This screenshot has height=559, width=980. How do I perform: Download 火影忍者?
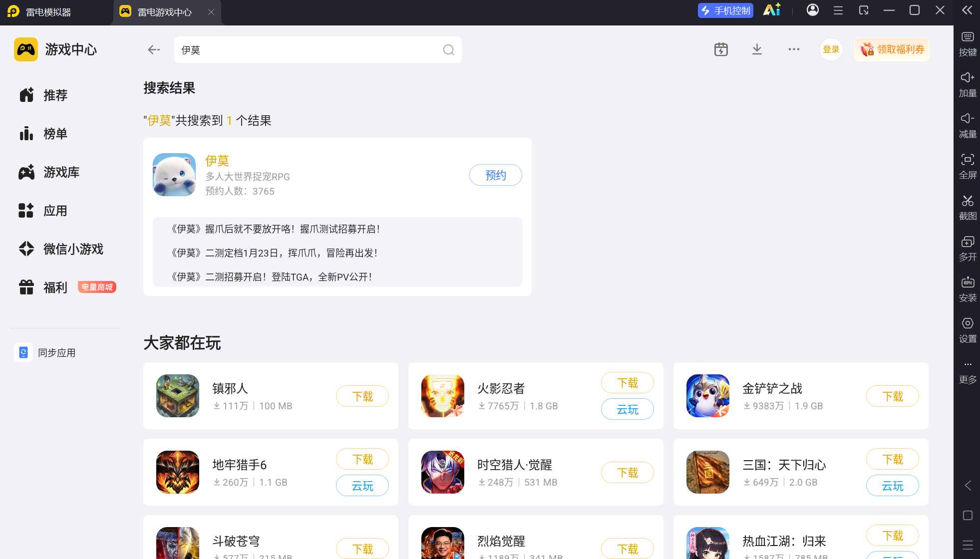click(x=628, y=383)
